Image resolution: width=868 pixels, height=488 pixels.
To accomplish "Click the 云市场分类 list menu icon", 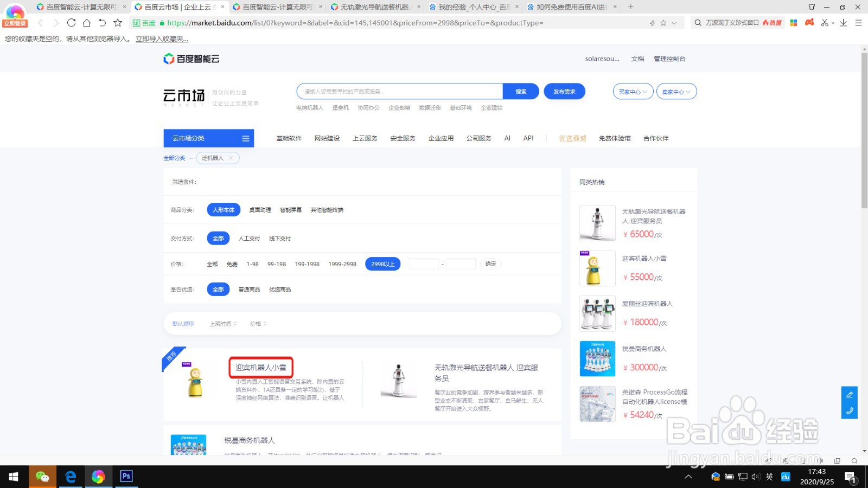I will [x=246, y=139].
